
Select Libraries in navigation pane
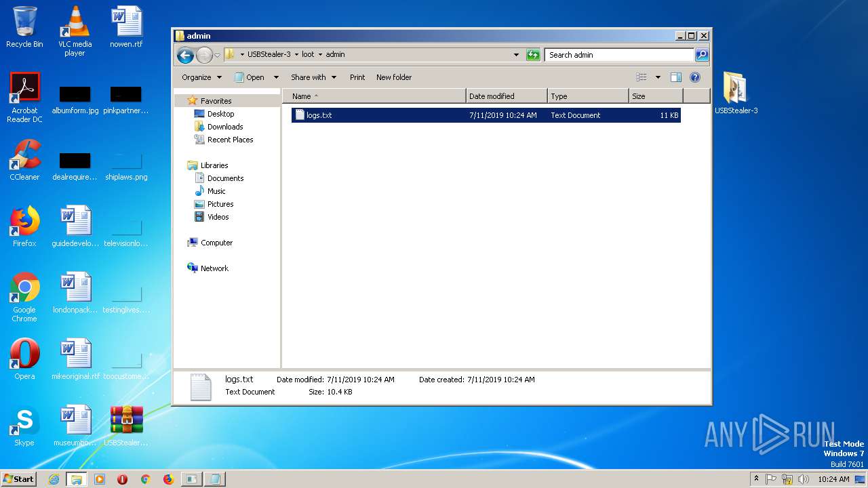(214, 165)
